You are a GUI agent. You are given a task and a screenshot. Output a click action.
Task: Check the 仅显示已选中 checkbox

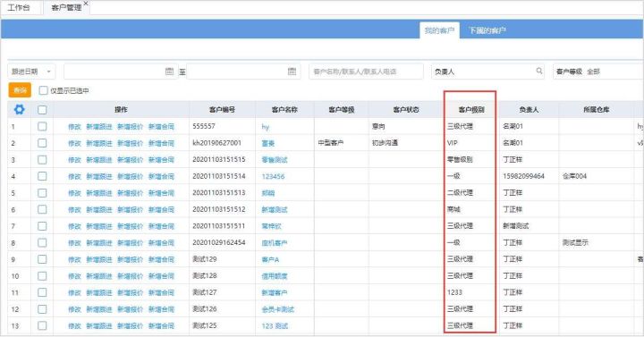coord(43,90)
